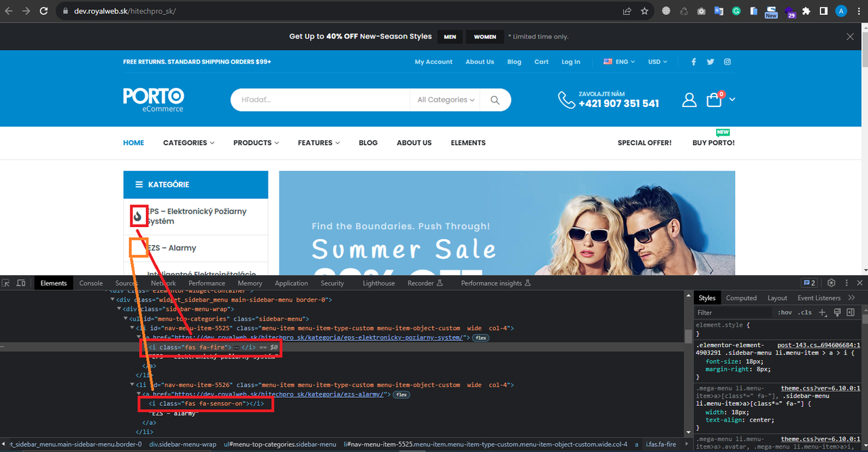Toggle :hov element state panel
Screen dimensions: 868x452
click(x=785, y=312)
